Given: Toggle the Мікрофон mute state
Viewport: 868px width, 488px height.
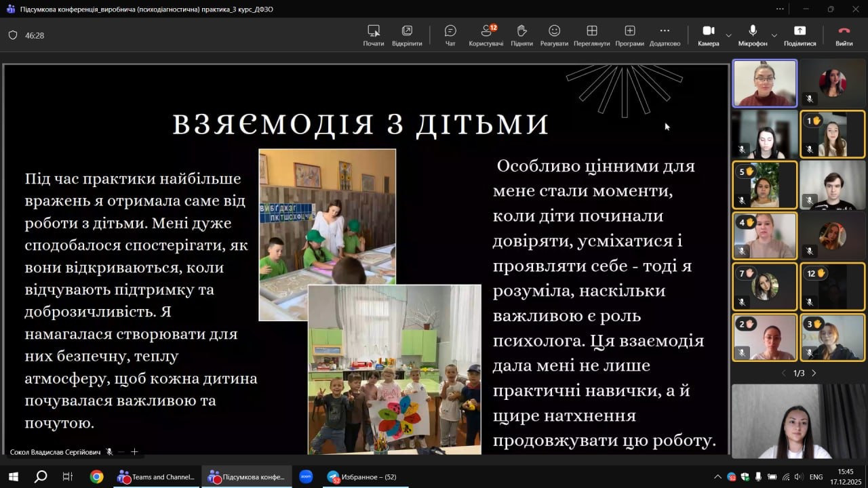Looking at the screenshot, I should point(753,35).
